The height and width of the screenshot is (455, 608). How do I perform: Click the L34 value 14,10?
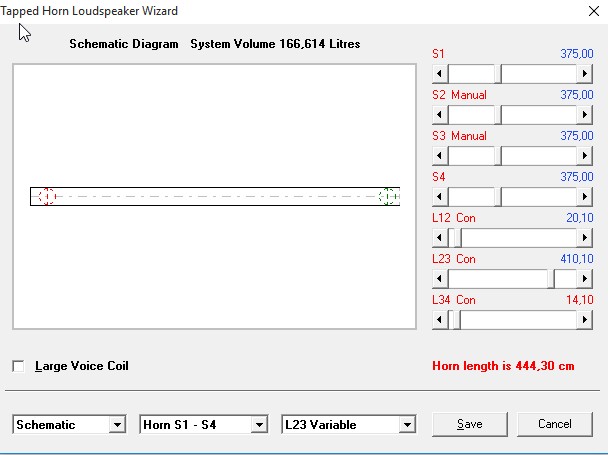coord(580,300)
